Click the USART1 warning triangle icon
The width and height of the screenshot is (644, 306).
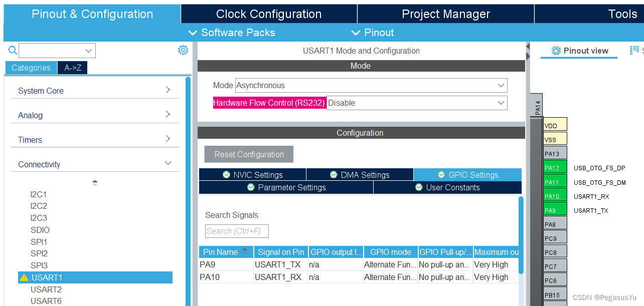tap(24, 277)
